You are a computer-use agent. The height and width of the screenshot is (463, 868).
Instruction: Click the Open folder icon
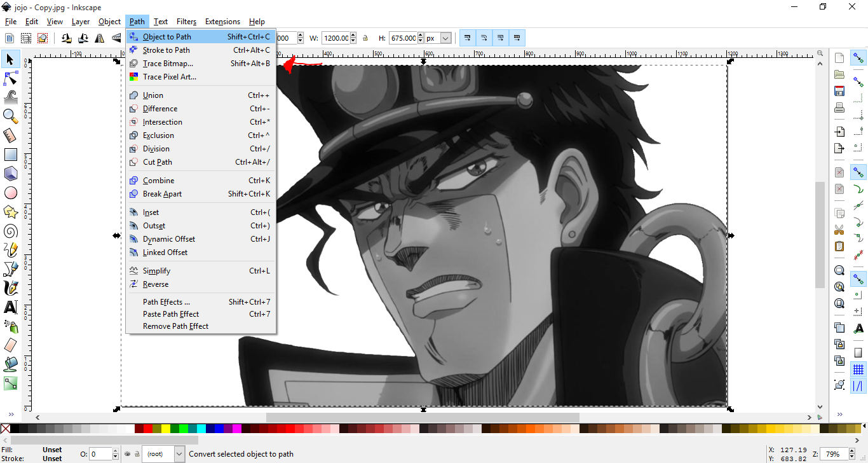pos(839,74)
